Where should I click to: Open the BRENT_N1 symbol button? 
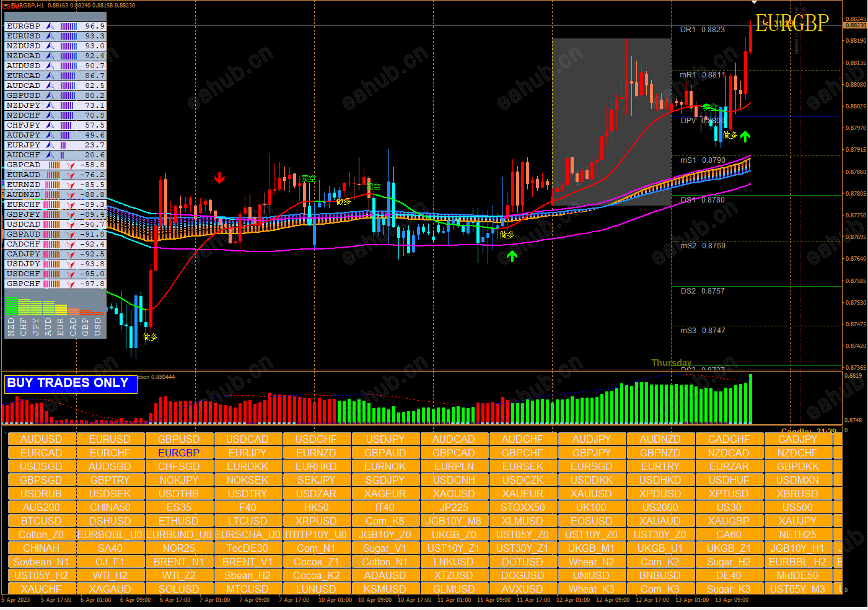click(x=179, y=562)
